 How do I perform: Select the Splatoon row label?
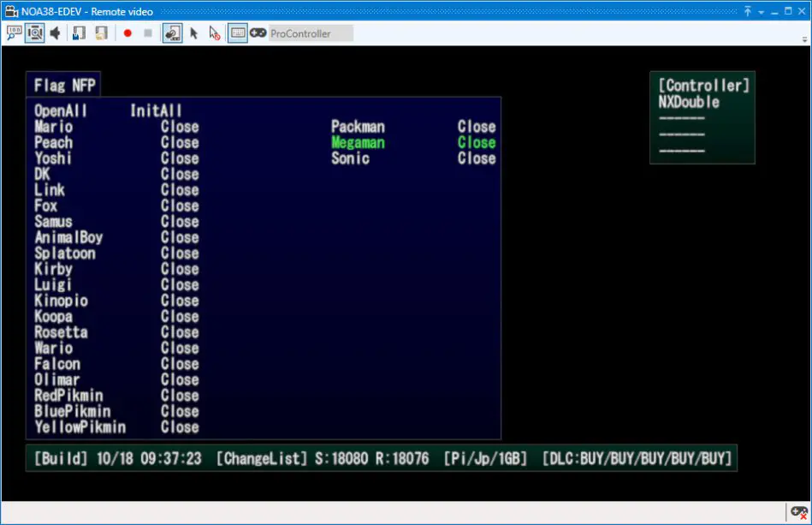pyautogui.click(x=65, y=253)
